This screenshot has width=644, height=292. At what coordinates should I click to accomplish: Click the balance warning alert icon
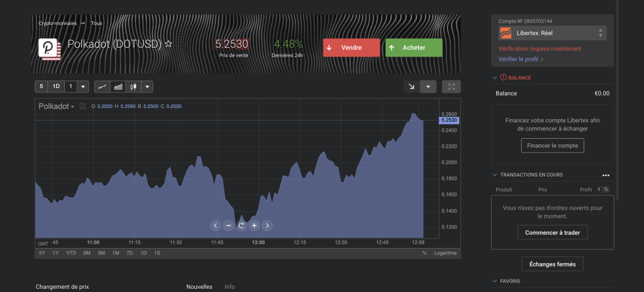point(504,77)
